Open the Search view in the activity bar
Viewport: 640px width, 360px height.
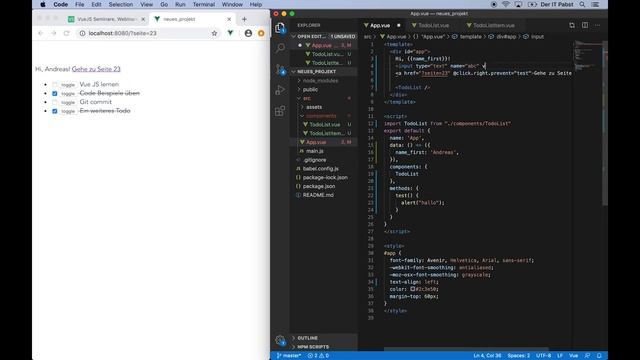click(280, 48)
